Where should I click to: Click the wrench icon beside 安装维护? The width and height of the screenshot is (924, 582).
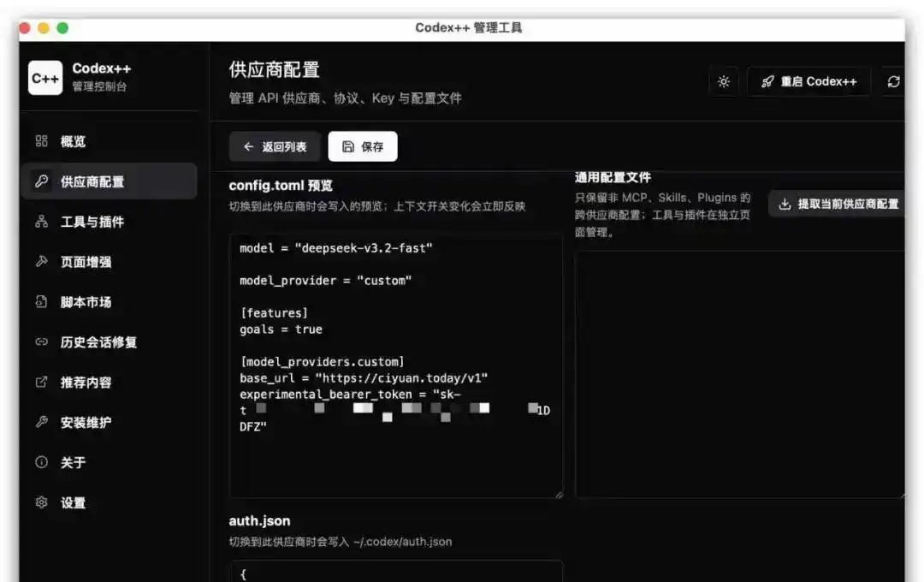(41, 422)
